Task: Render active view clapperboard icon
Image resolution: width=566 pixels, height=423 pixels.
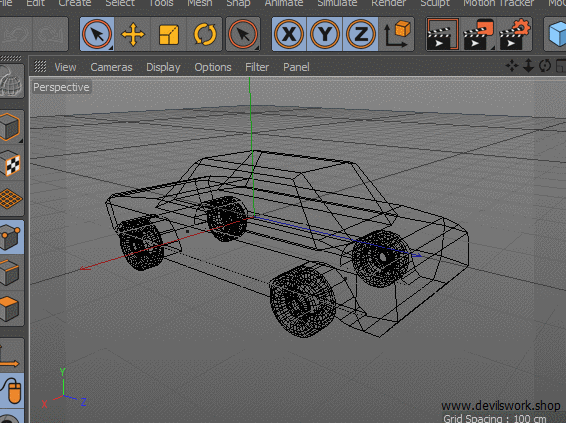Action: point(443,34)
